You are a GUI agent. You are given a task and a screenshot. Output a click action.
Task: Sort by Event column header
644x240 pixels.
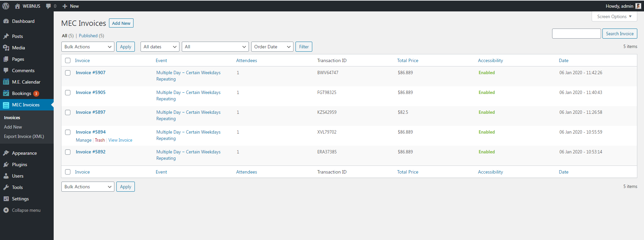(x=161, y=60)
